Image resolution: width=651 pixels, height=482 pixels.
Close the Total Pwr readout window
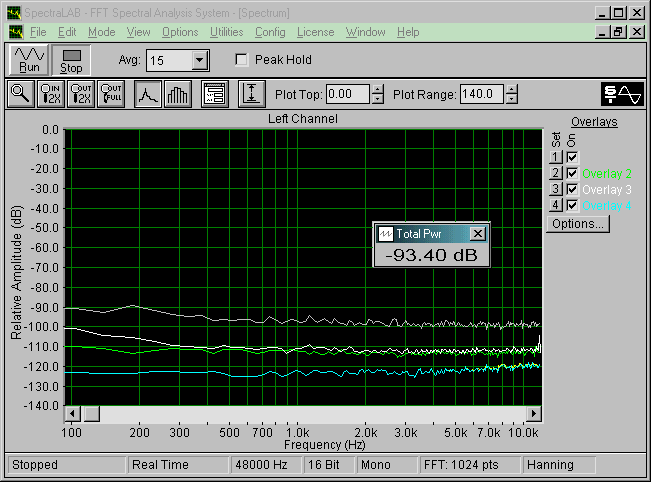click(x=478, y=234)
